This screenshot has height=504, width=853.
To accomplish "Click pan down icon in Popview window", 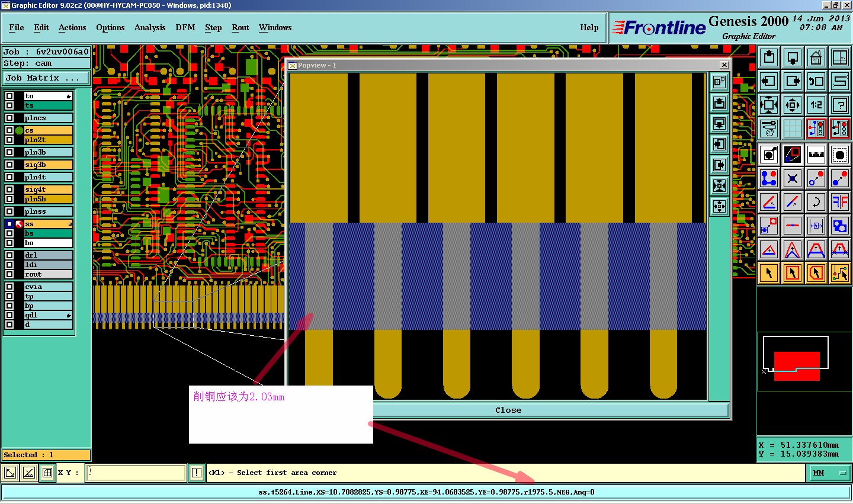I will point(720,123).
